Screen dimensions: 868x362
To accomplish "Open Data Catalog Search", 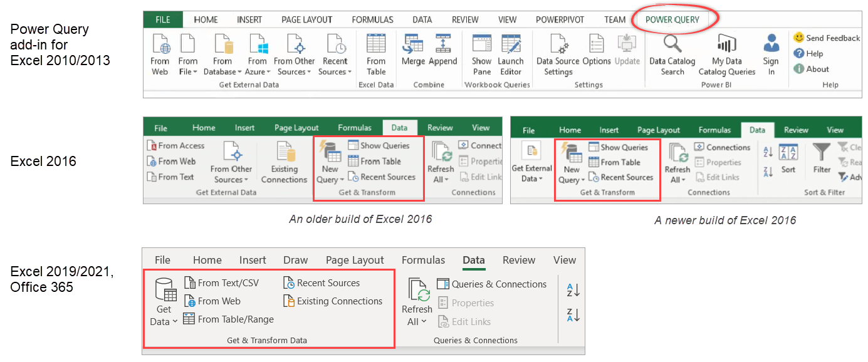I will [x=672, y=55].
